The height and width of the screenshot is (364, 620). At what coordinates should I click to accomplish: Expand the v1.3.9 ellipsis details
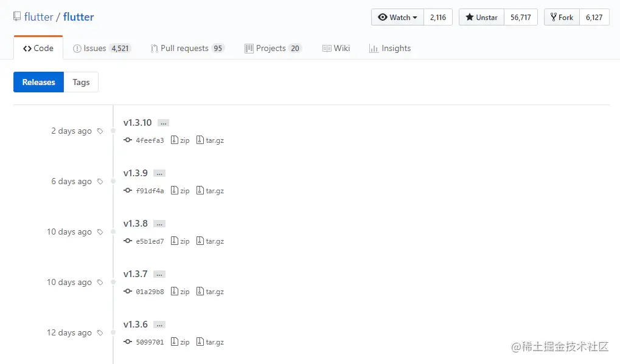coord(159,173)
